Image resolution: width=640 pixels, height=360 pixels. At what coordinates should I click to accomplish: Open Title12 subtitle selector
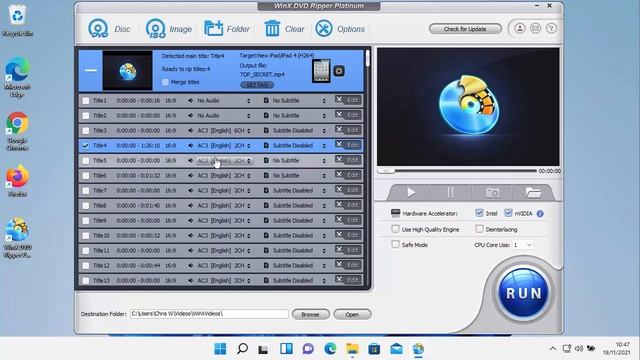click(299, 265)
